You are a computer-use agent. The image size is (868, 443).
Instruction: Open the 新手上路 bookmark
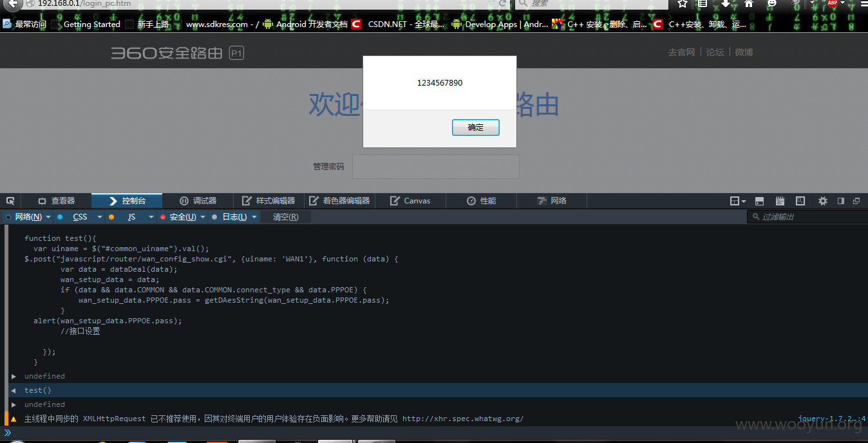tap(147, 24)
